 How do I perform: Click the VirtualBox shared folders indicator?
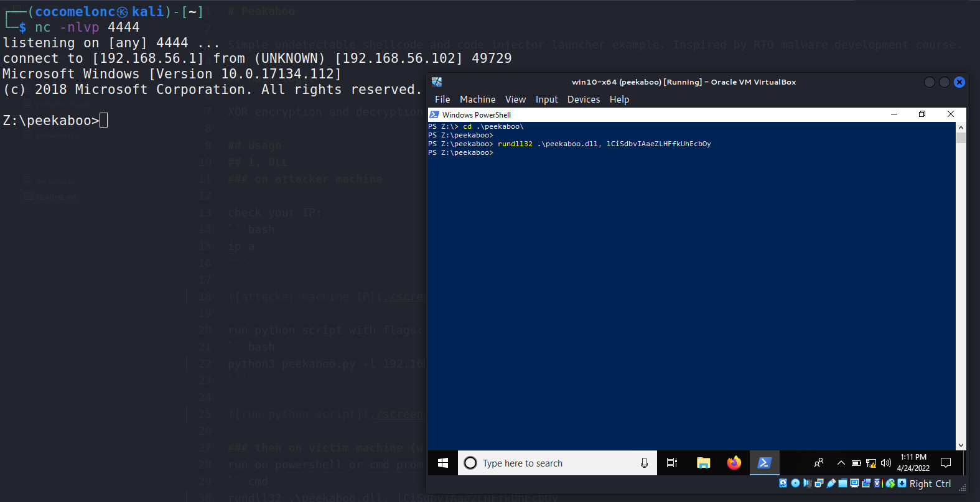(x=842, y=483)
